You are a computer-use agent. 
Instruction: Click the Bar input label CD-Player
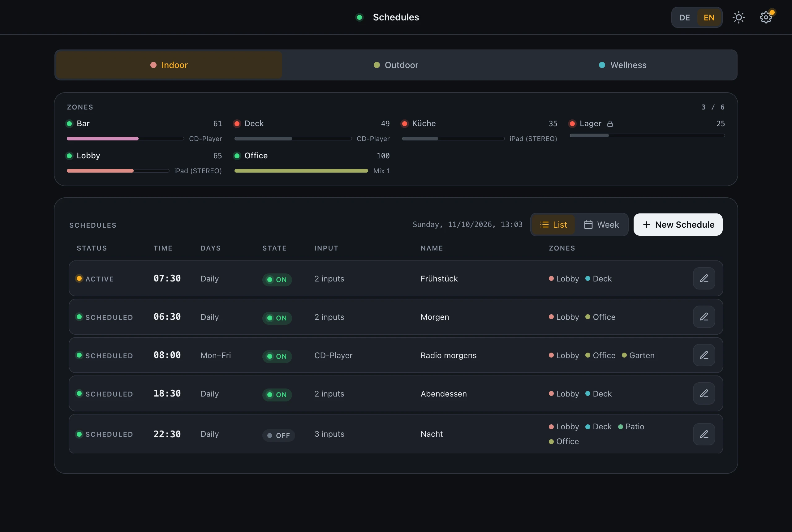205,139
